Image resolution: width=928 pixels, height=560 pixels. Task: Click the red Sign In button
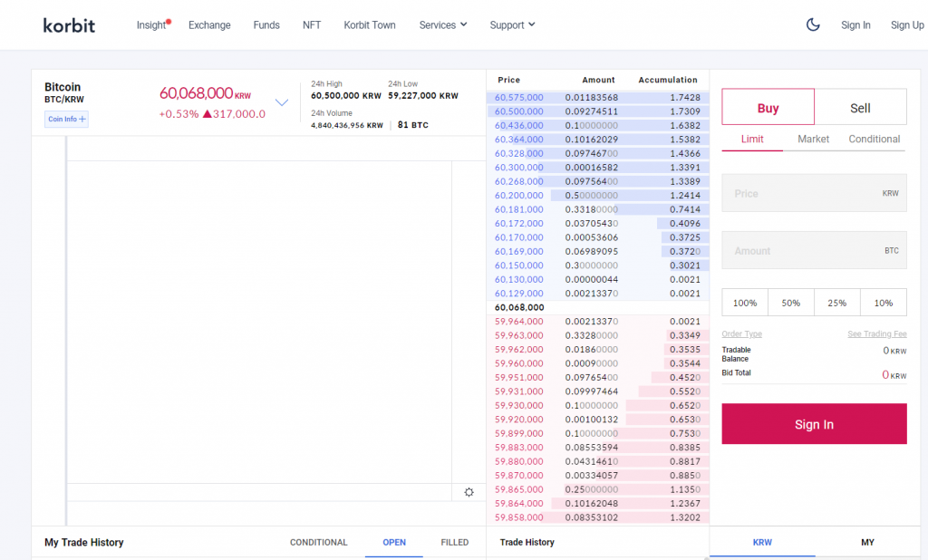tap(814, 424)
